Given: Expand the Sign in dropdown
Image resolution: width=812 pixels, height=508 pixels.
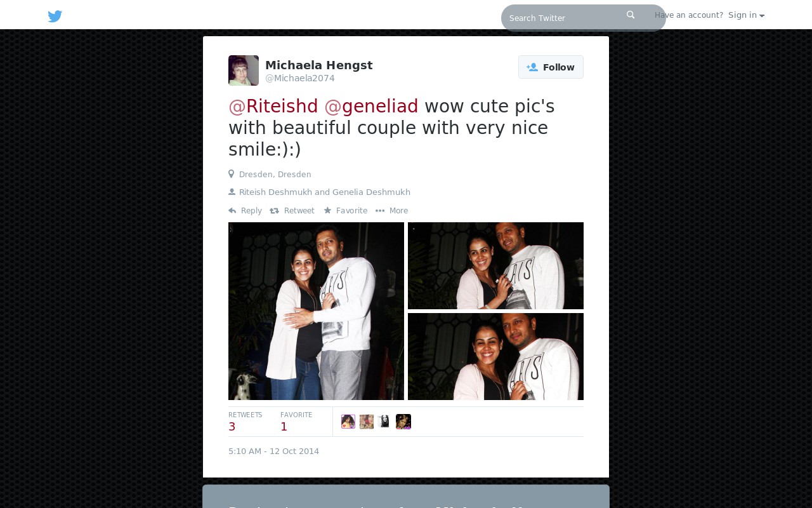Looking at the screenshot, I should pos(746,15).
